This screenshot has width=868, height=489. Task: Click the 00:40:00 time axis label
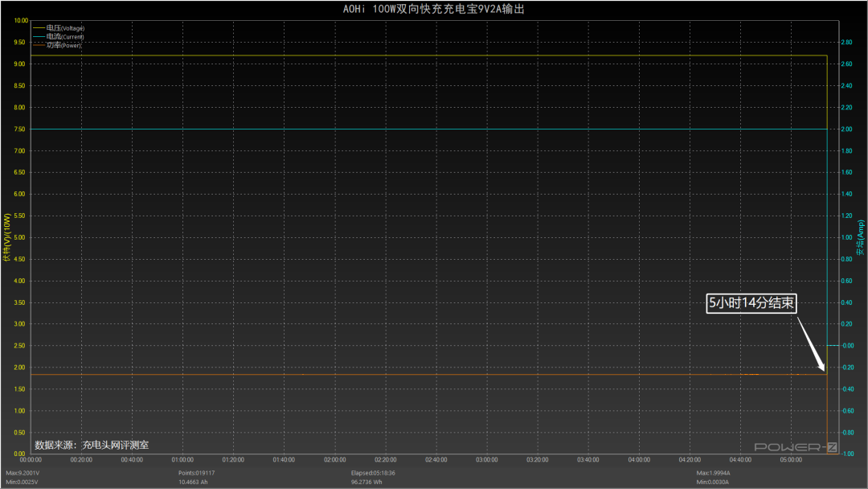[x=132, y=460]
